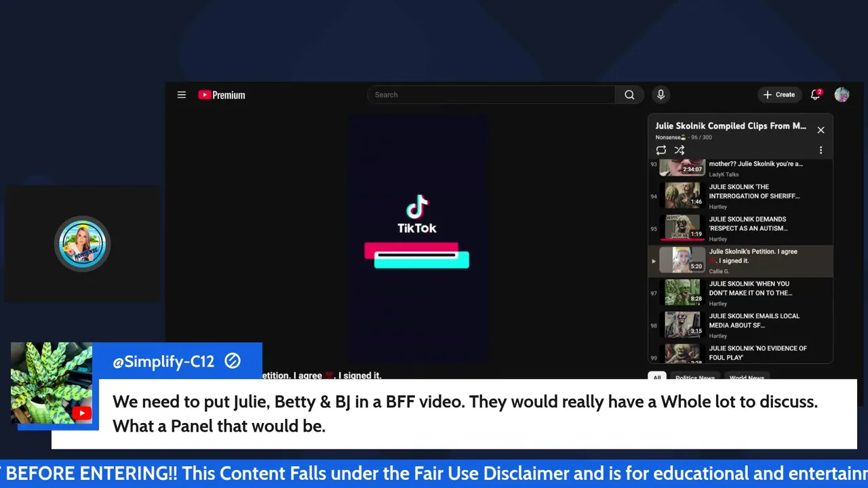Open playlist three-dot options menu
Viewport: 868px width, 488px height.
point(821,150)
